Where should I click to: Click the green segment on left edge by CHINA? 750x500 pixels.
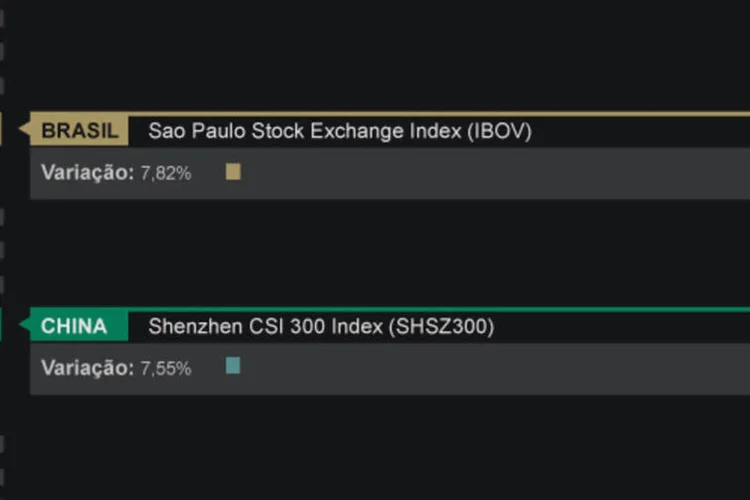click(1, 324)
